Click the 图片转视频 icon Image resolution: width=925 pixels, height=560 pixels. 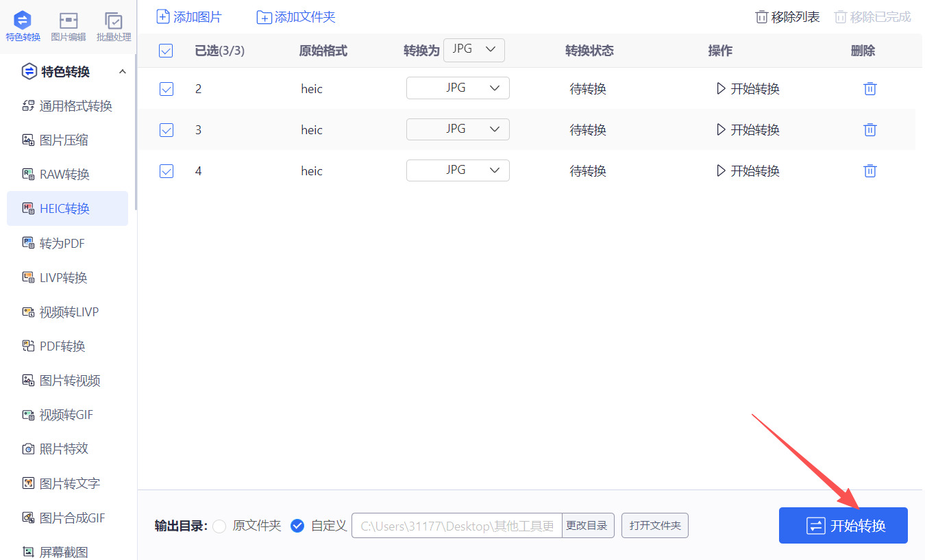[28, 381]
